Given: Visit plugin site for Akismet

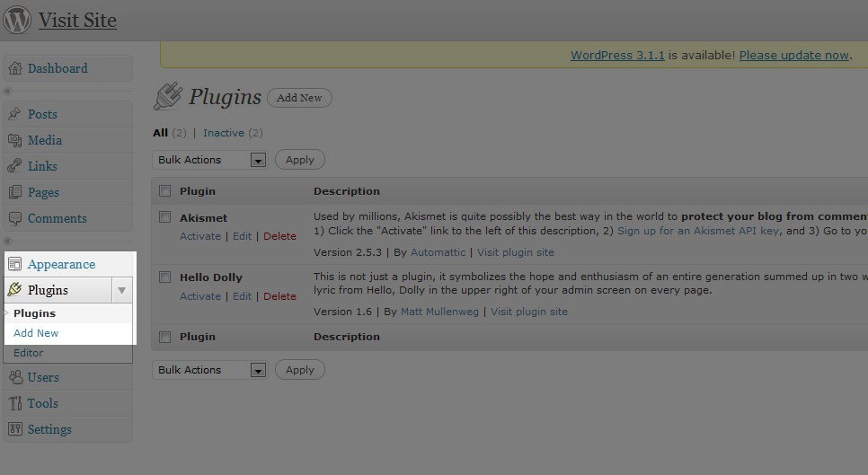Looking at the screenshot, I should (516, 252).
